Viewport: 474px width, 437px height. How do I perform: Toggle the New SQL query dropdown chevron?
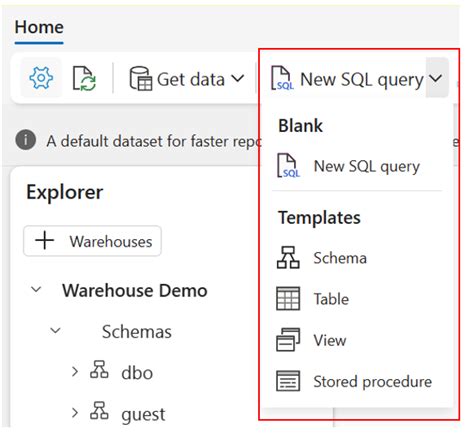tap(436, 78)
